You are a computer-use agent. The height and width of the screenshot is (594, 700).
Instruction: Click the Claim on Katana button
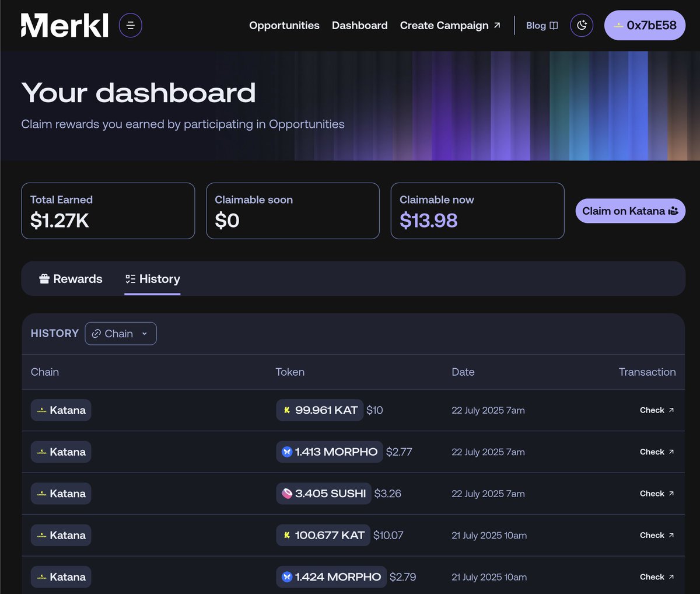coord(630,211)
